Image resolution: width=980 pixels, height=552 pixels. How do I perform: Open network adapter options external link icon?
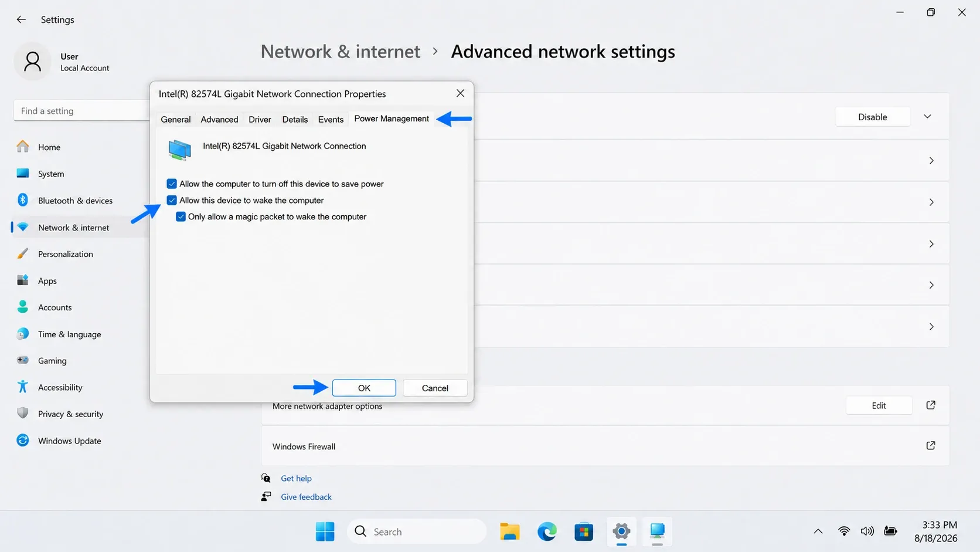(x=930, y=405)
